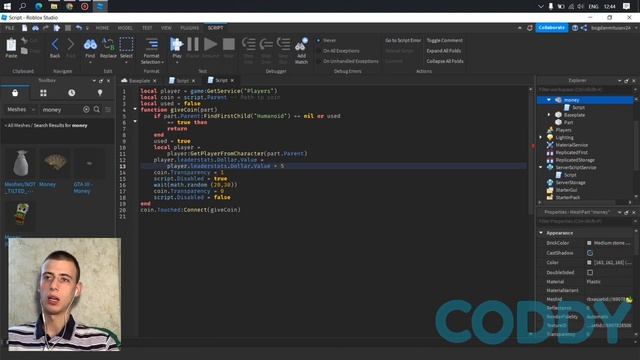
Task: Click the Select dashed-box tool
Action: [126, 44]
